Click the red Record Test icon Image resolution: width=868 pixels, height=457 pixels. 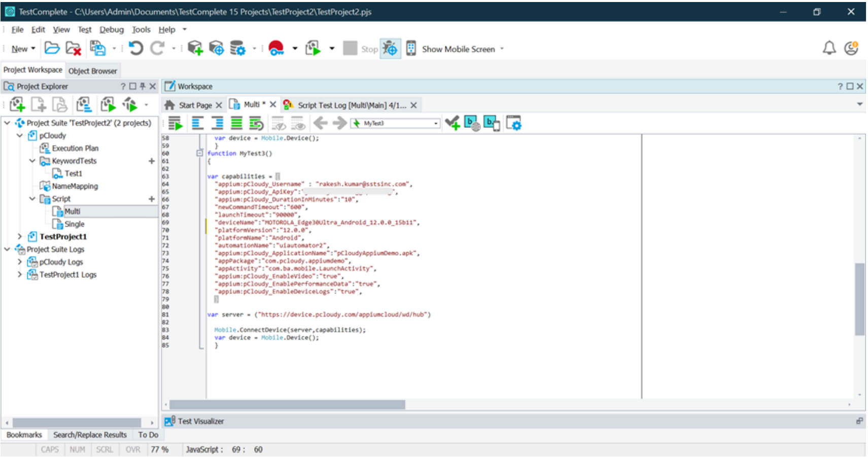276,49
